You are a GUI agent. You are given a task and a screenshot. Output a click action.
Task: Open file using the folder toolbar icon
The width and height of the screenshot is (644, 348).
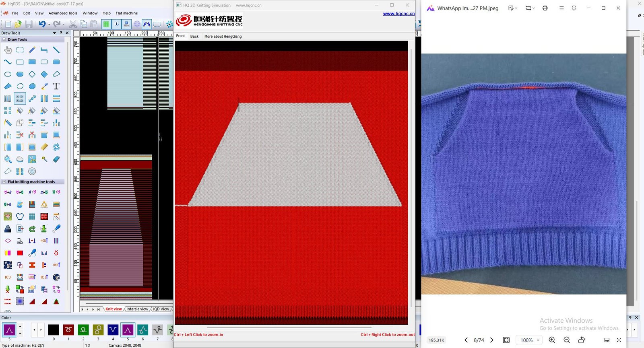tap(18, 24)
